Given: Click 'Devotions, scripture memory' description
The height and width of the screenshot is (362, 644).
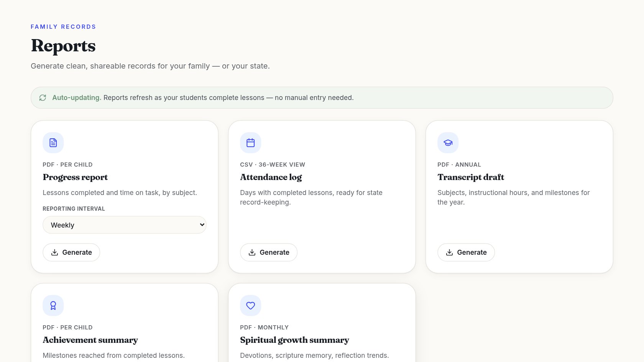Looking at the screenshot, I should [x=314, y=355].
